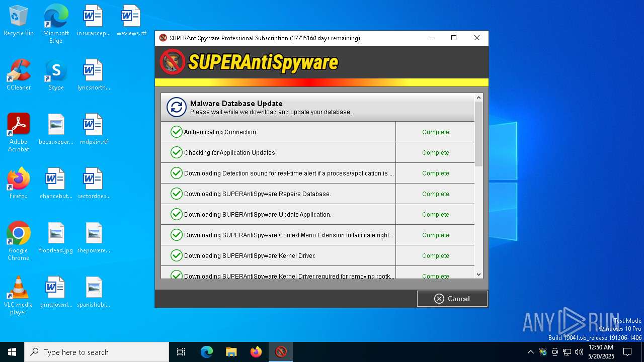
Task: Open the notification center icon
Action: click(627, 352)
